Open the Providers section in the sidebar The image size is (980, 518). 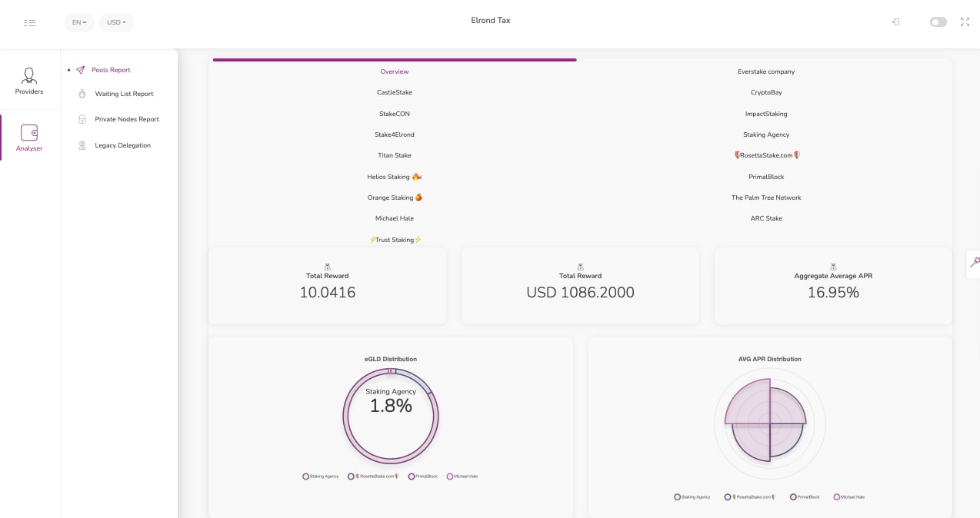(29, 81)
